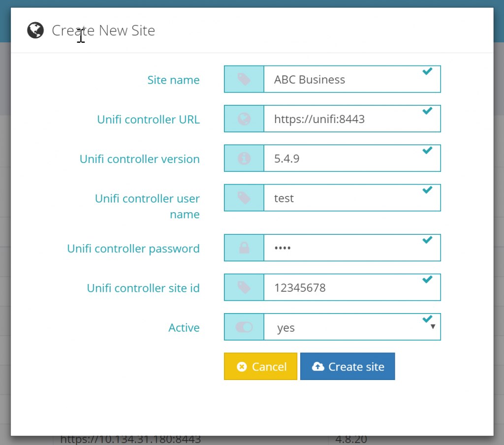The image size is (504, 445).
Task: Click the globe icon in Unifi controller URL field
Action: pyautogui.click(x=244, y=119)
